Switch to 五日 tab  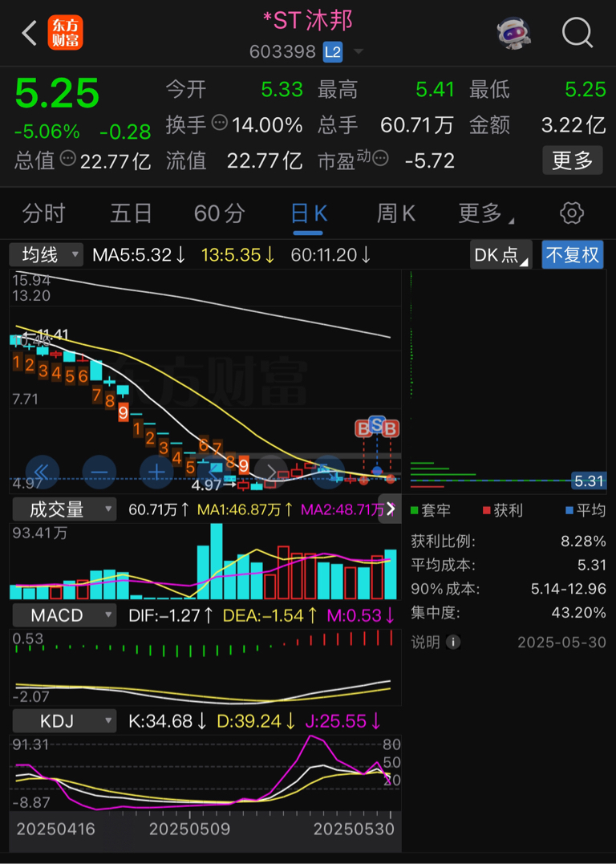(x=131, y=213)
